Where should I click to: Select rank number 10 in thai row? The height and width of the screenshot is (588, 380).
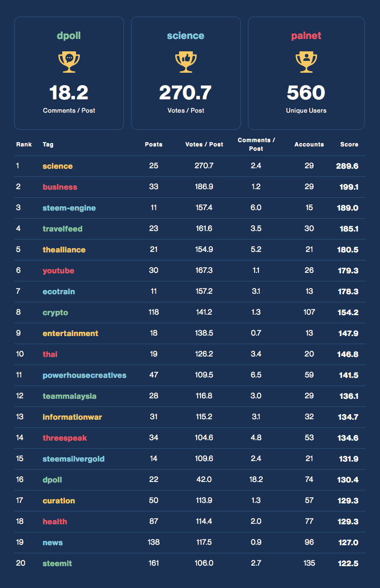click(x=19, y=354)
